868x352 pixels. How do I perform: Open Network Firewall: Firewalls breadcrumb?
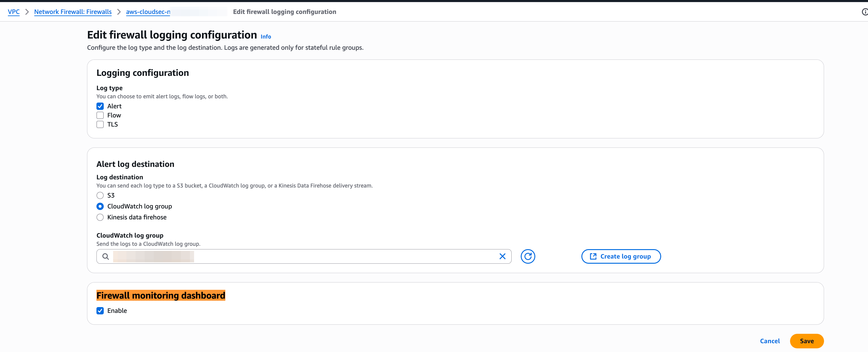[x=73, y=12]
